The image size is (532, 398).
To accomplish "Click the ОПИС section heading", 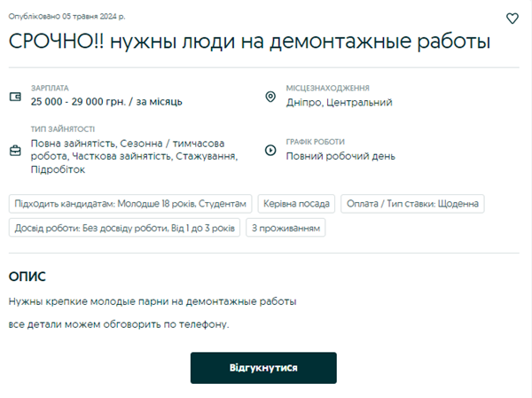I will click(x=27, y=277).
